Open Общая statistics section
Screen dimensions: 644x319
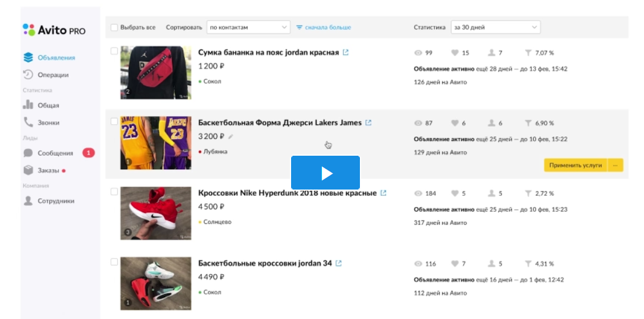48,105
